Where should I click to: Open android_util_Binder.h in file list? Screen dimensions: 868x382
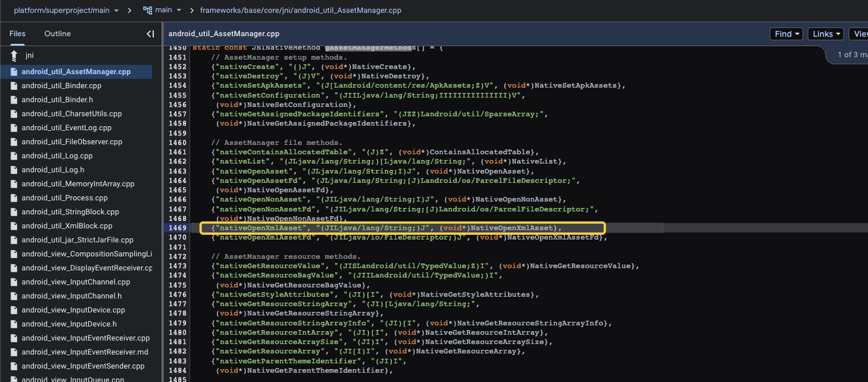[x=58, y=100]
